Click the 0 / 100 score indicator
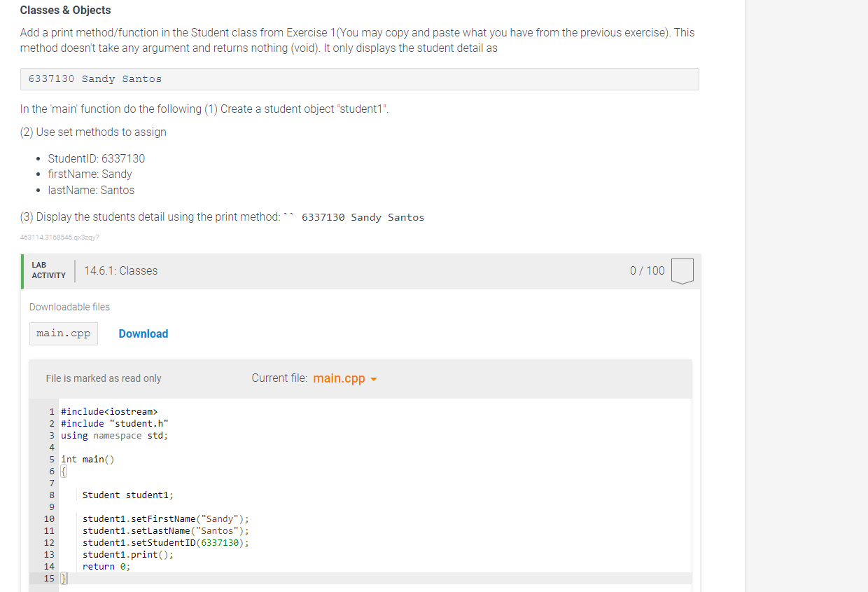 click(x=647, y=270)
